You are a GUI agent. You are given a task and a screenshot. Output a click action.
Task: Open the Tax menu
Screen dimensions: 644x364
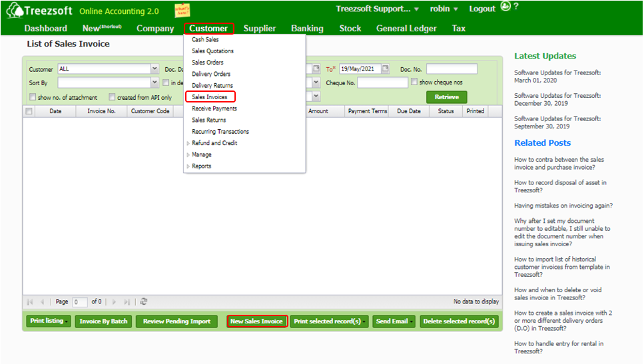click(x=459, y=29)
